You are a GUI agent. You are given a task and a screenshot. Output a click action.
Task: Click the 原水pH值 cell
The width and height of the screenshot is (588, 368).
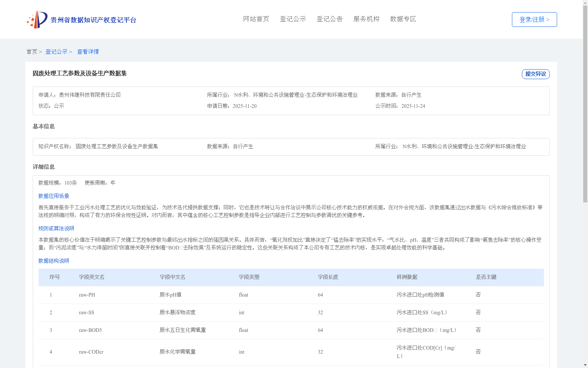coord(171,295)
